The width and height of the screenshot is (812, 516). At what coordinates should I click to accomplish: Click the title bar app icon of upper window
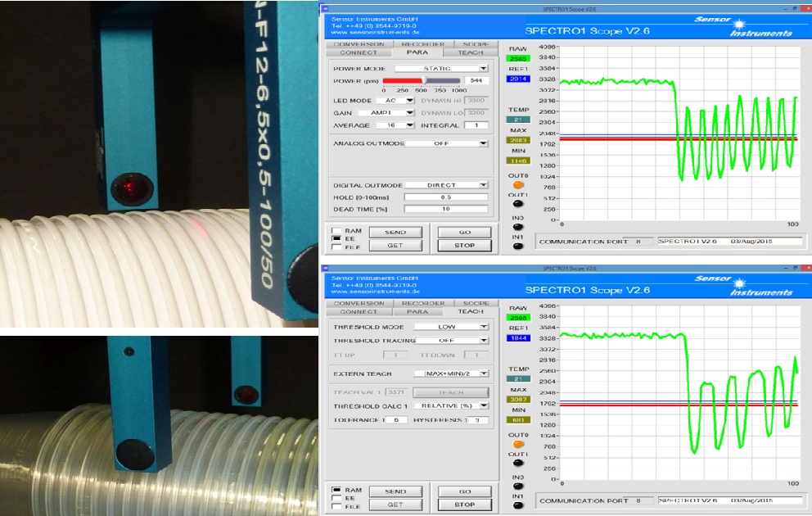tap(325, 8)
